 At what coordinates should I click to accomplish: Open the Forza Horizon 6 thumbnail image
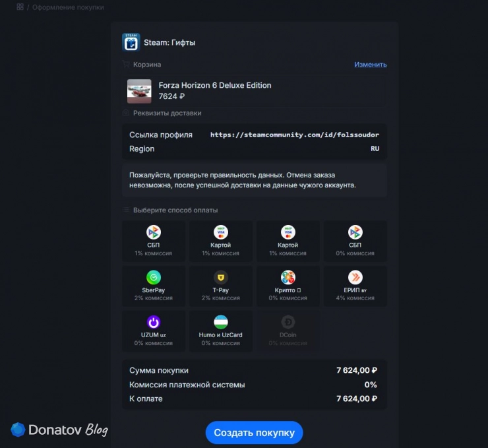139,91
